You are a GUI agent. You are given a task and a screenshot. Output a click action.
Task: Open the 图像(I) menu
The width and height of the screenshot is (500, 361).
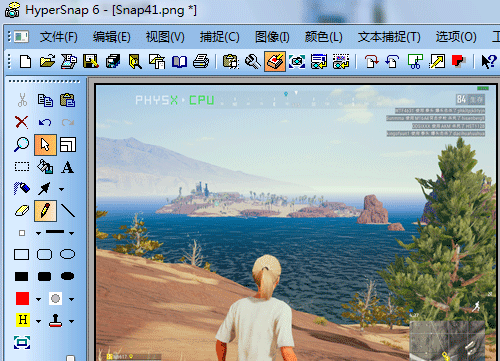click(x=272, y=37)
